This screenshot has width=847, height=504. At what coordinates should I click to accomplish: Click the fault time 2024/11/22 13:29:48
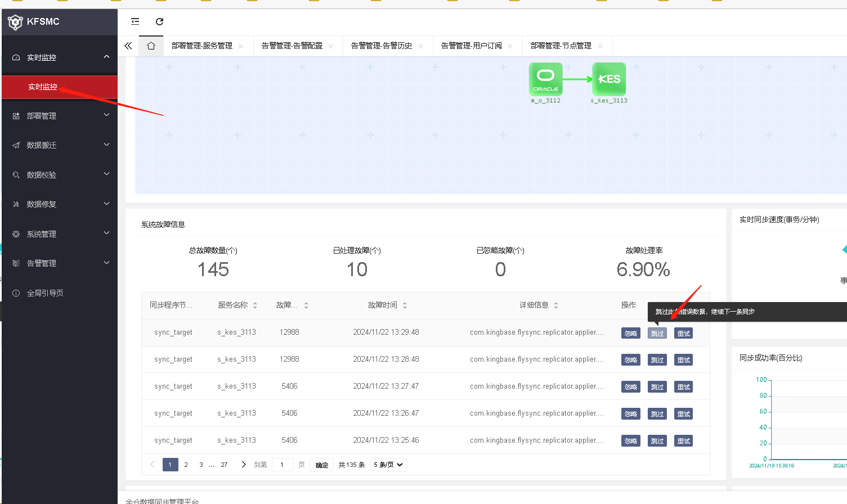click(386, 332)
